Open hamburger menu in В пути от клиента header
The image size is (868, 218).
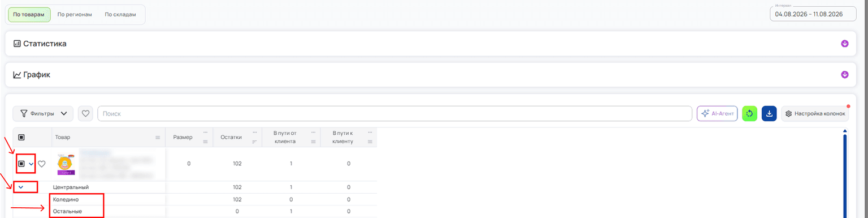pos(313,142)
